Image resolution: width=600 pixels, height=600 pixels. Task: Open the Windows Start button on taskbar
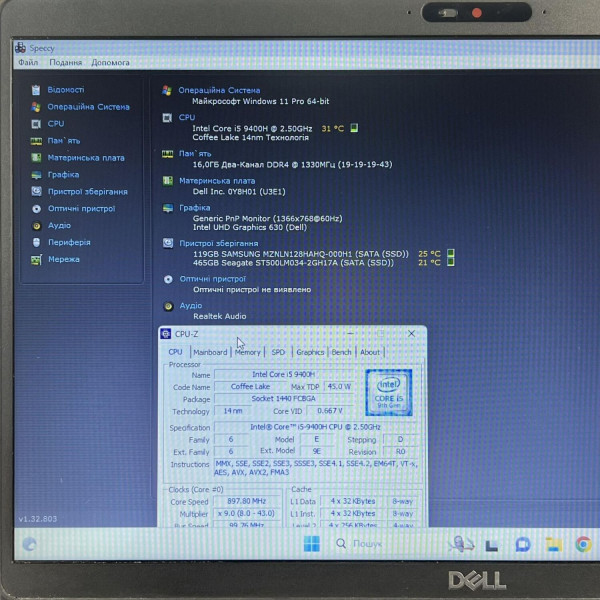coord(311,544)
